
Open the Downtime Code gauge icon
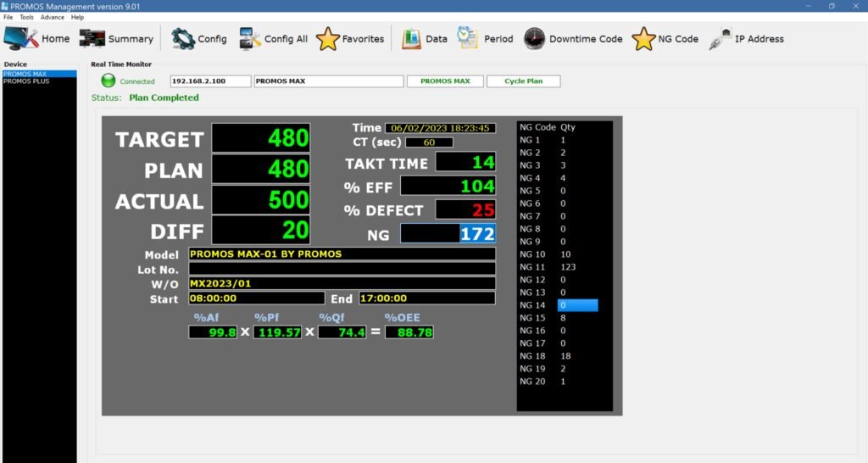coord(534,39)
